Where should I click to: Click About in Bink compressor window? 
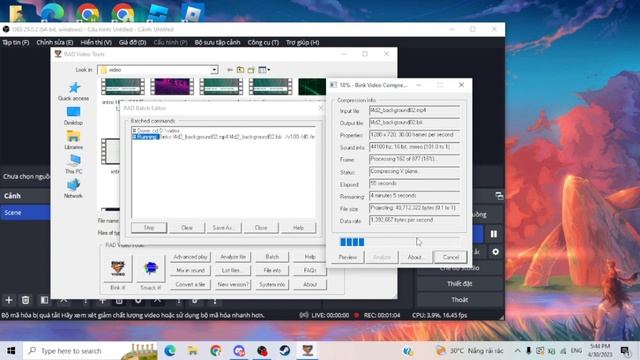click(x=416, y=257)
